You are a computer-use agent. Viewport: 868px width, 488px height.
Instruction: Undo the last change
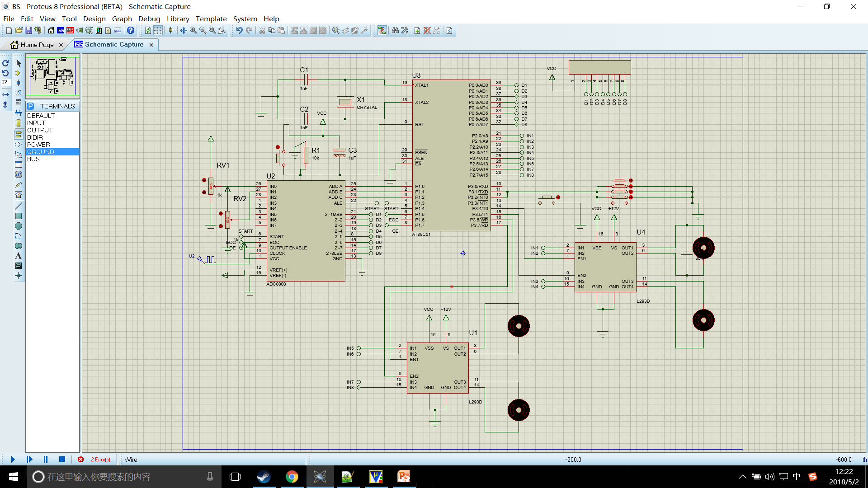click(239, 30)
